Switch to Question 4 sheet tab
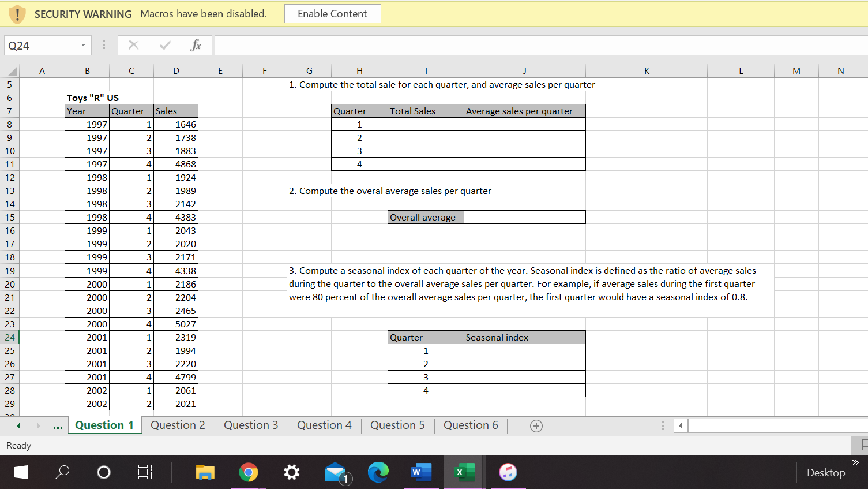868x489 pixels. [x=324, y=425]
